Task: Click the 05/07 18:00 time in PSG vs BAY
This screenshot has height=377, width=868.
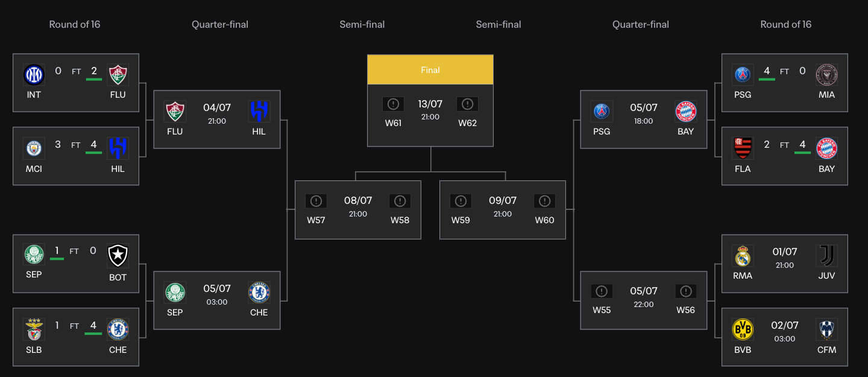Action: pos(644,121)
